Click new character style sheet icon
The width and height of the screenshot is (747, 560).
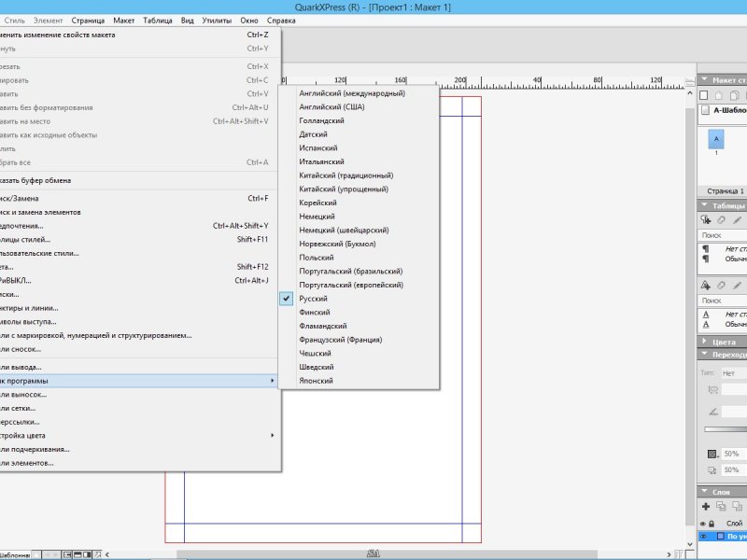(x=706, y=285)
